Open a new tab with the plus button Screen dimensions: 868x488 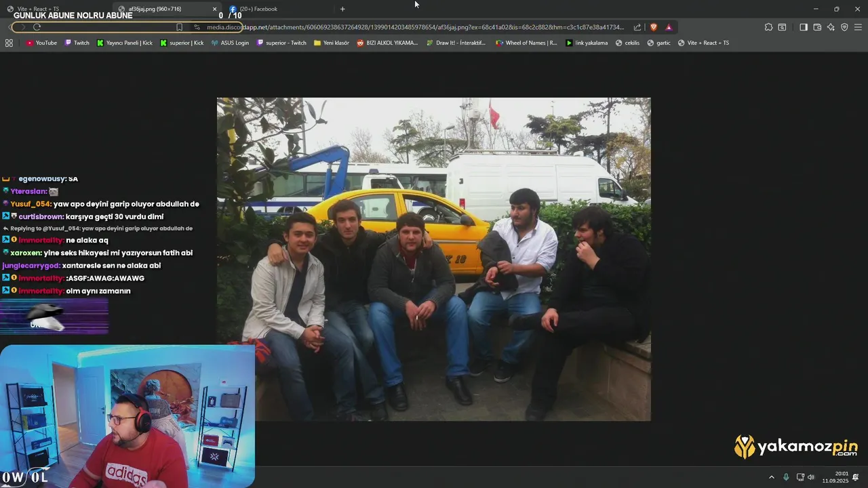[x=342, y=9]
